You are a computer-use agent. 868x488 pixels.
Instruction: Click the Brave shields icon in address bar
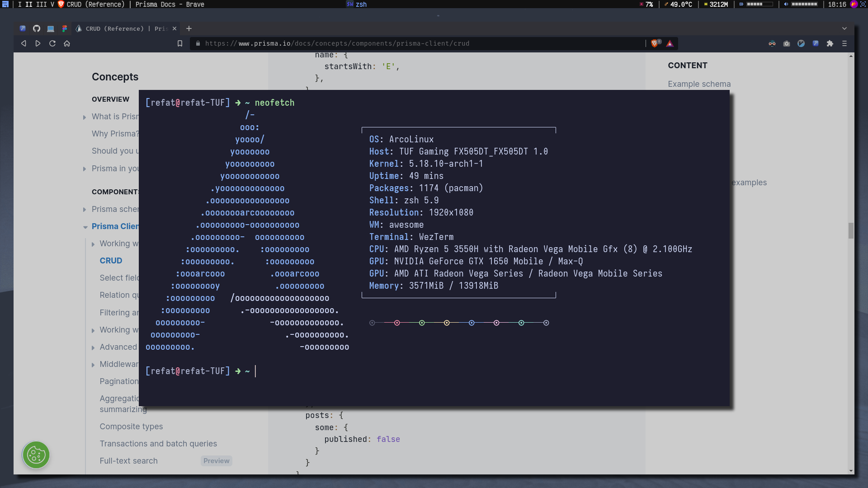click(x=655, y=43)
